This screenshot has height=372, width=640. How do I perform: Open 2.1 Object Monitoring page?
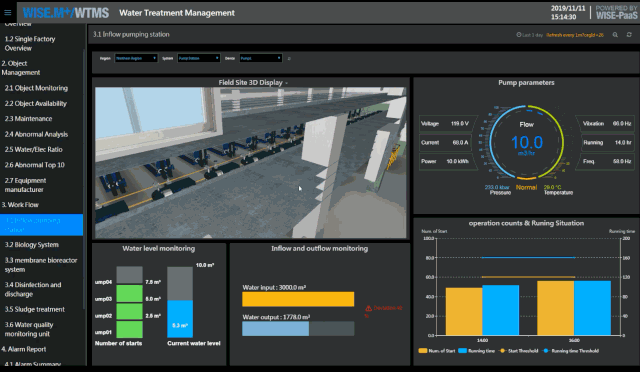[36, 88]
